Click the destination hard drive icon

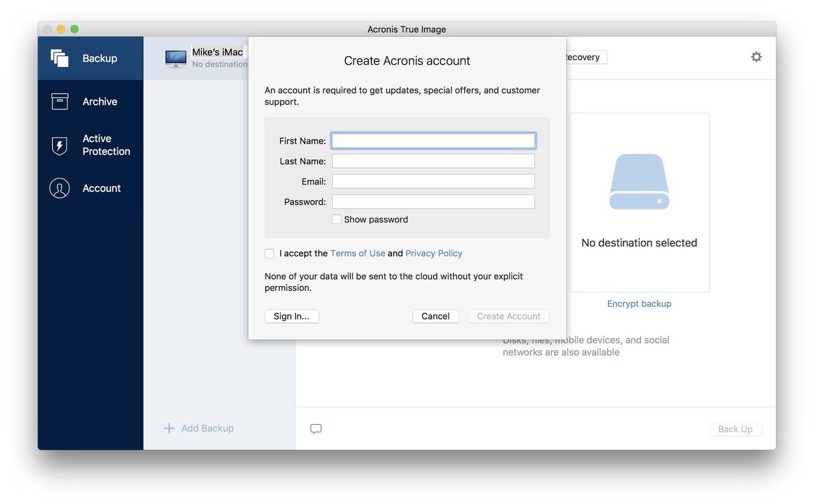[x=639, y=182]
